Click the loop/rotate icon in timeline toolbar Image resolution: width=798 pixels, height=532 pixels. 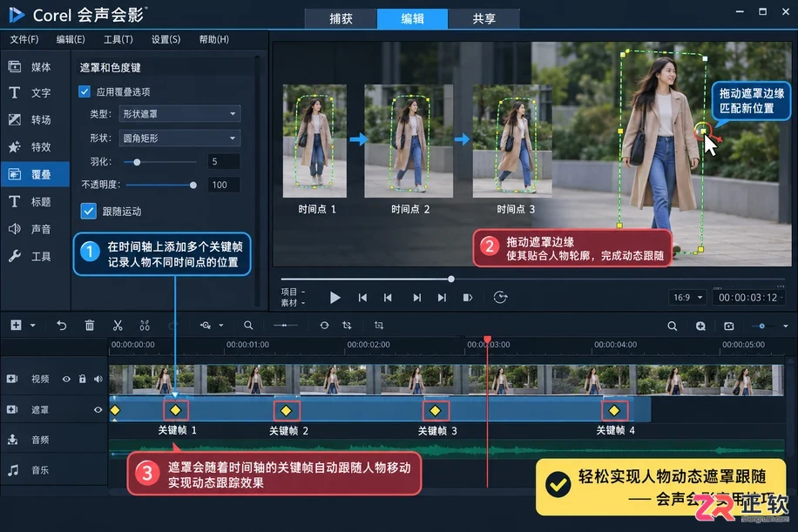(x=324, y=326)
